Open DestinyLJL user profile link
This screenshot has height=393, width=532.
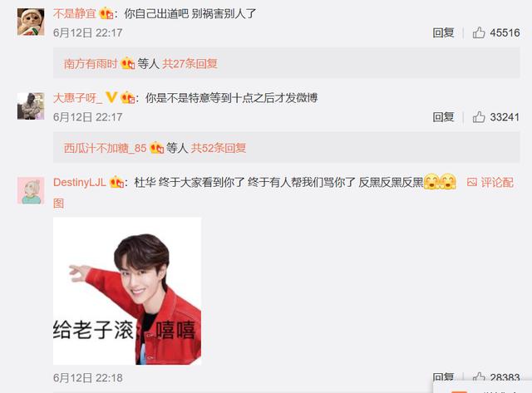[x=80, y=183]
